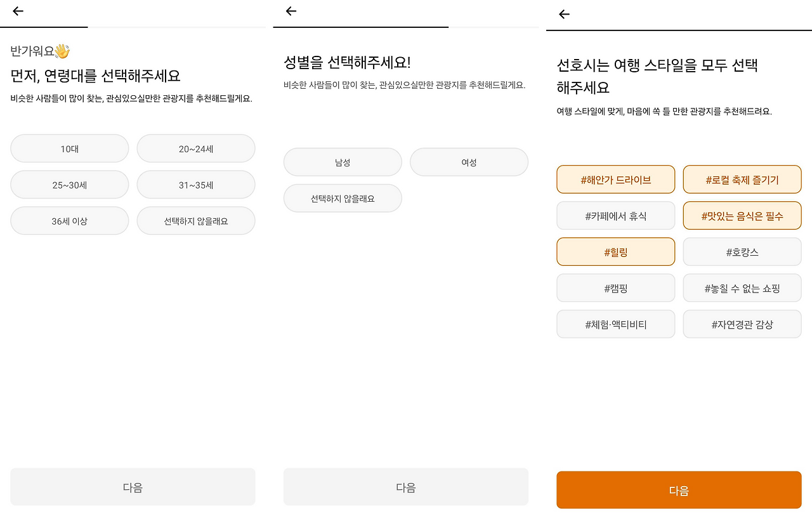Enable the #카페에서 휴식 tag

[x=615, y=216]
